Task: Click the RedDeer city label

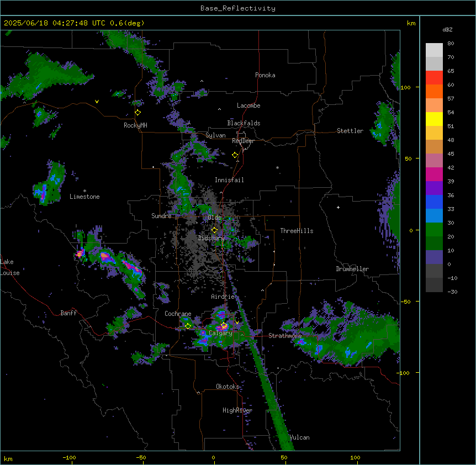Action: click(243, 141)
